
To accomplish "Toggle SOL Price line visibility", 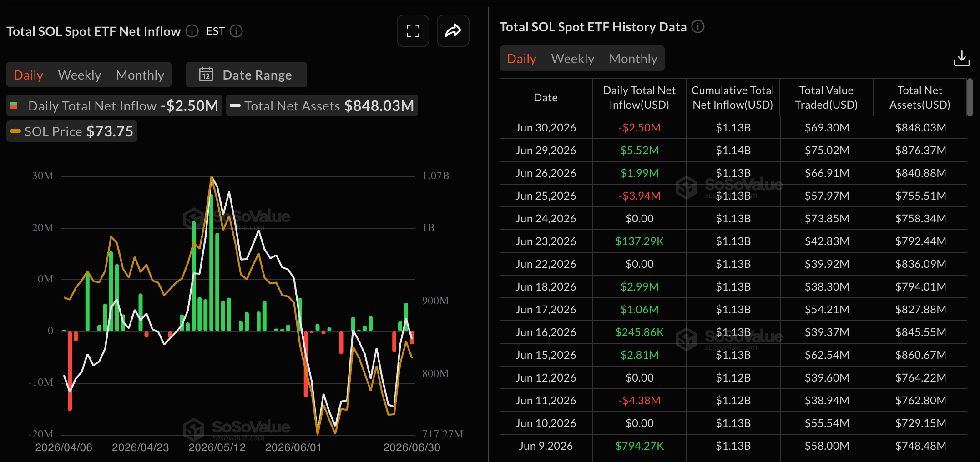I will click(72, 131).
